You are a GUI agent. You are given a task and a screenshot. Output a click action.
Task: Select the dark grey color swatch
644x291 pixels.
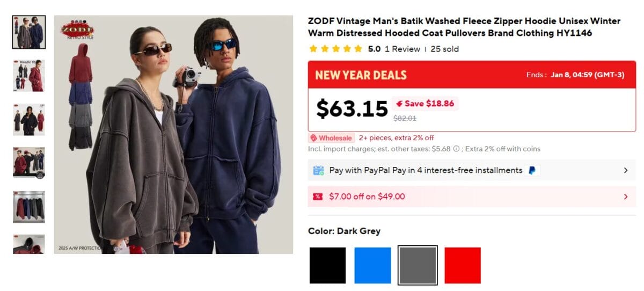418,265
